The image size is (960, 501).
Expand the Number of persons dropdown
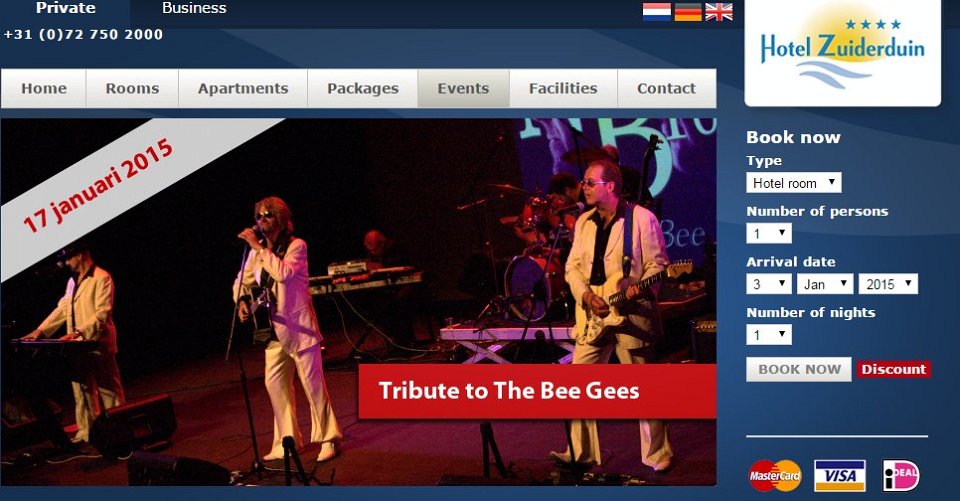pyautogui.click(x=769, y=233)
